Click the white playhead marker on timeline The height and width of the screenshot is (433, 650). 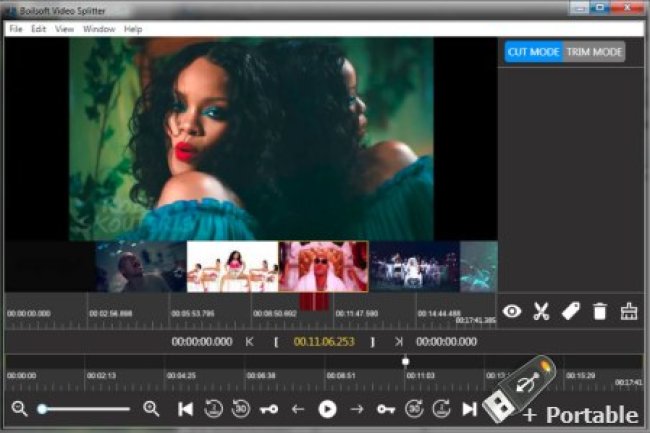(405, 360)
